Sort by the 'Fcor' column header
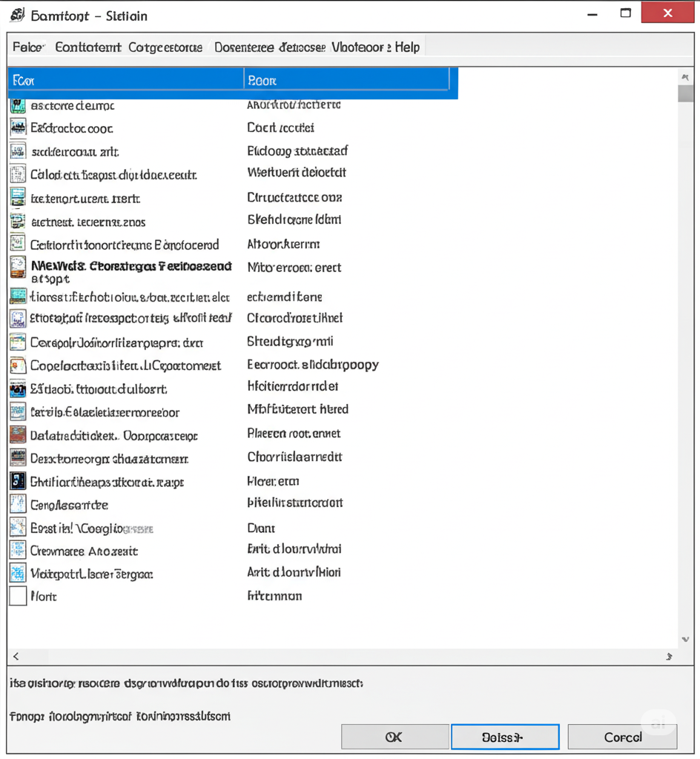 (x=126, y=80)
